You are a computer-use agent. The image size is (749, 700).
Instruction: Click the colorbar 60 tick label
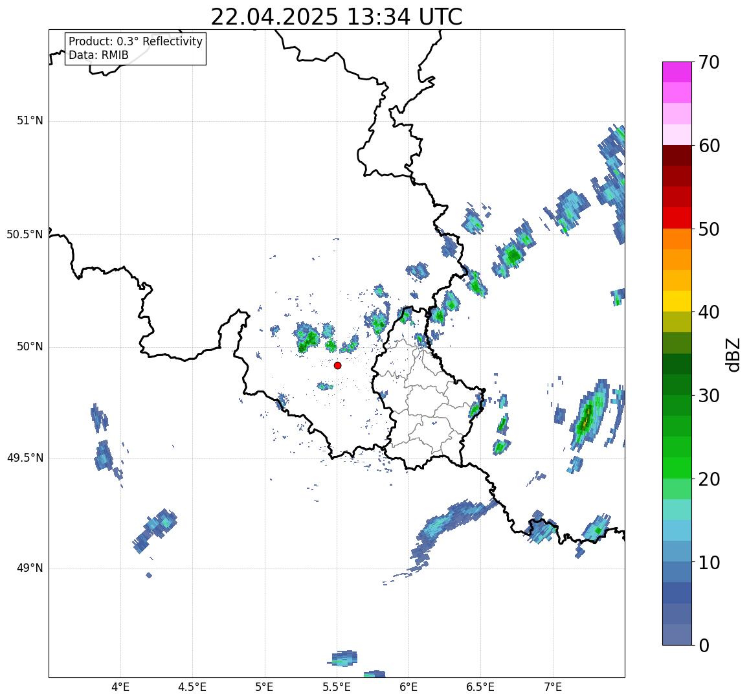pos(709,146)
